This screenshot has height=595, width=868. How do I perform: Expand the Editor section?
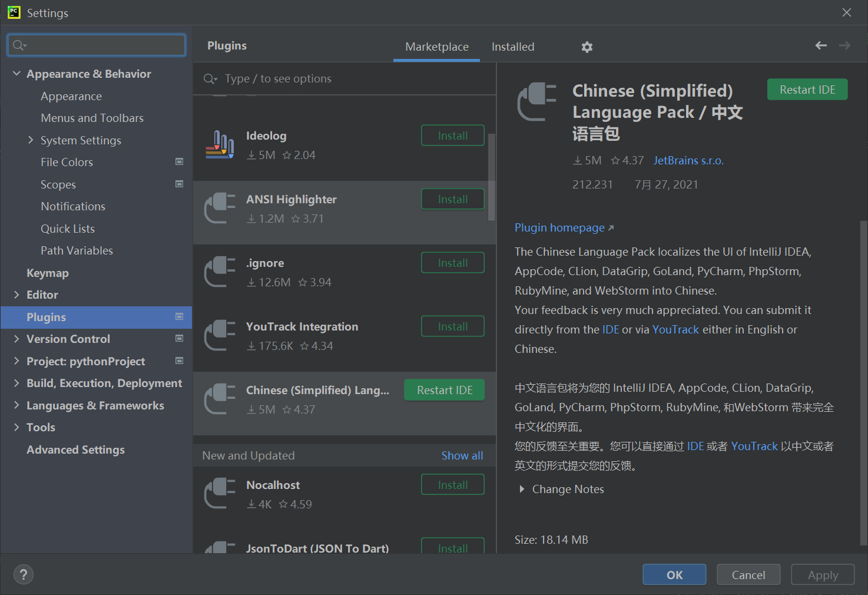[x=16, y=294]
